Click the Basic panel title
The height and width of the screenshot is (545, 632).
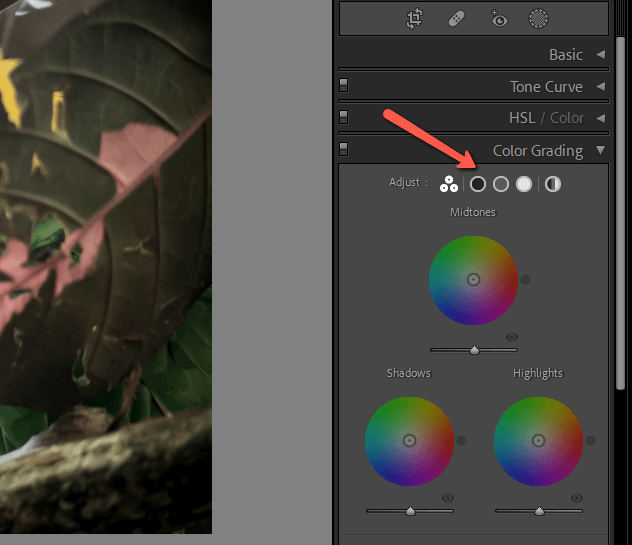pyautogui.click(x=566, y=54)
